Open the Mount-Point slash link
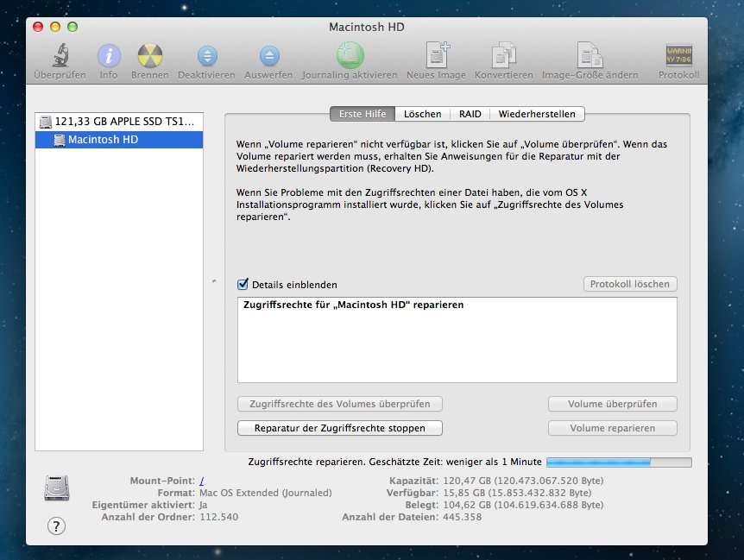This screenshot has width=744, height=560. [202, 481]
